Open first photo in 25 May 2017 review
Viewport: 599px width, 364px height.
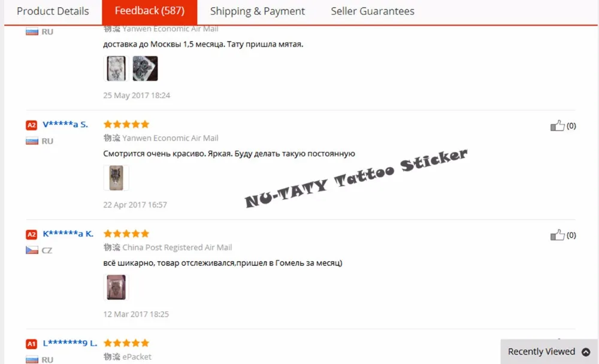116,68
